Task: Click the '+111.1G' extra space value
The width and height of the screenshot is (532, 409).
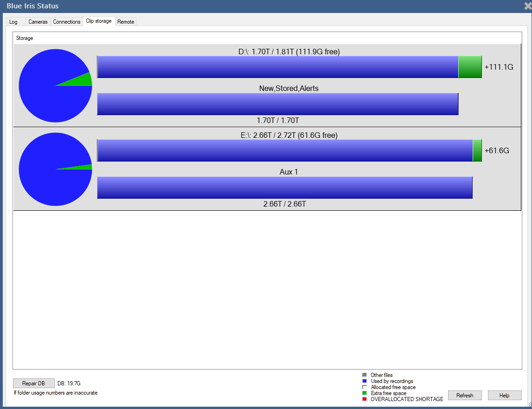Action: tap(499, 67)
